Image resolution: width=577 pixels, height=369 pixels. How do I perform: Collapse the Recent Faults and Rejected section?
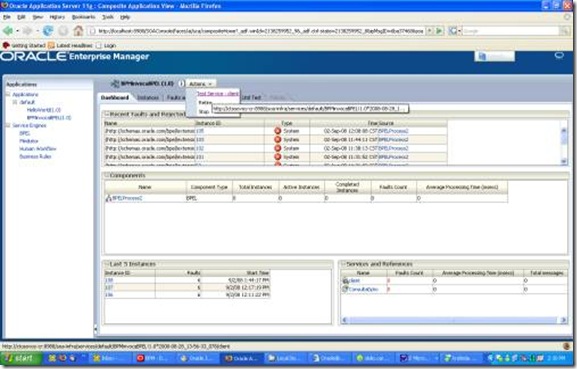point(107,114)
